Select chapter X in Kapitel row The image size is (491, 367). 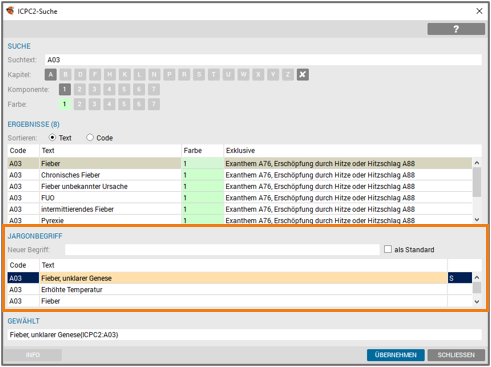click(258, 74)
